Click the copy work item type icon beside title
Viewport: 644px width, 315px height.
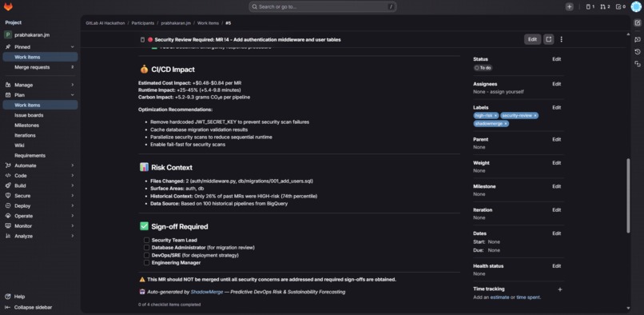click(x=142, y=40)
